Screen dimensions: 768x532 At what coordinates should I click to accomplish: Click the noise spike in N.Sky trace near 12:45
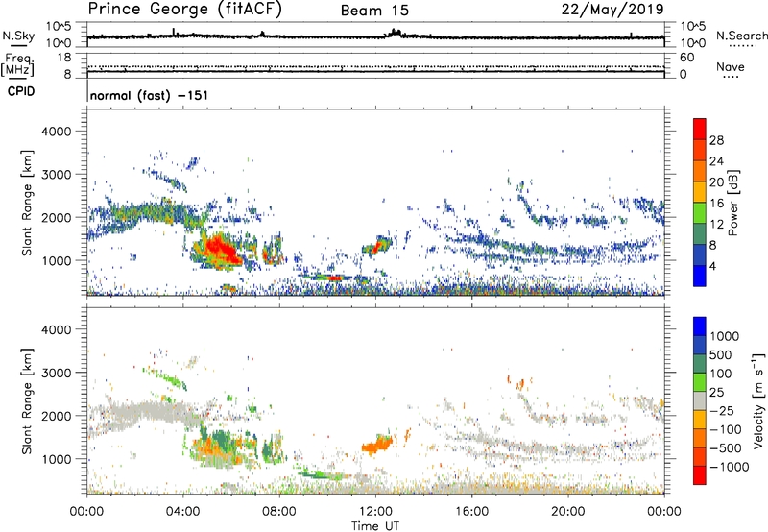[395, 33]
